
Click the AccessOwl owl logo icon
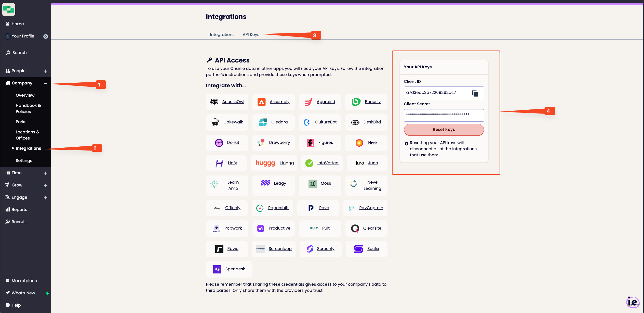214,102
